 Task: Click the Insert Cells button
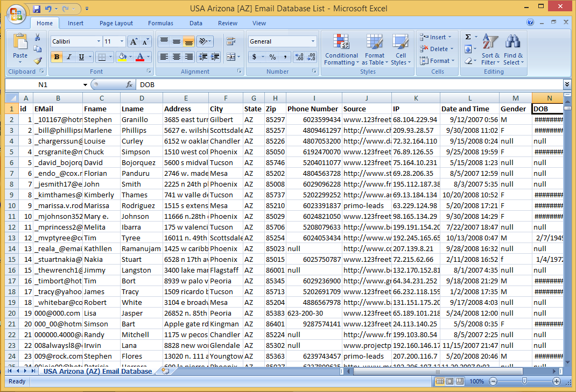(x=438, y=37)
